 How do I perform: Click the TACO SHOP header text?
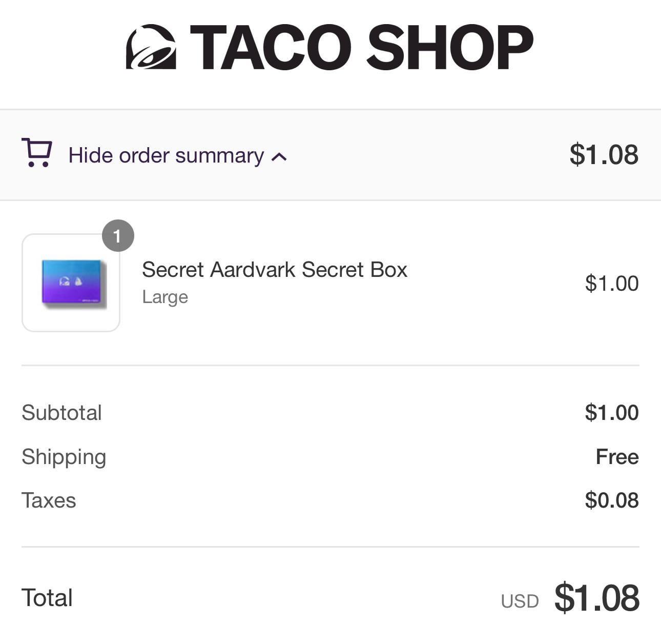(361, 47)
